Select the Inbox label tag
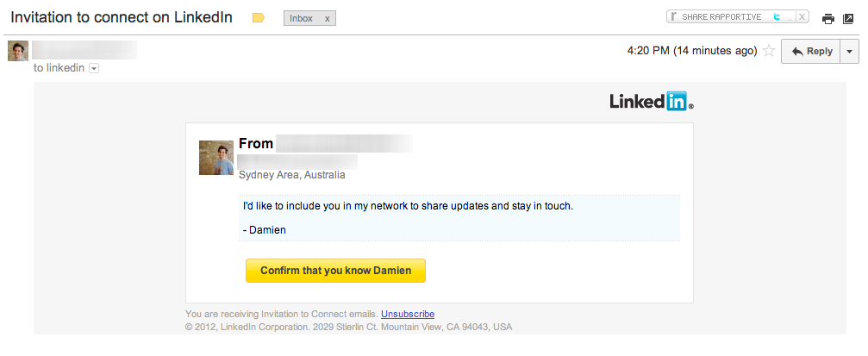This screenshot has height=356, width=868. pos(302,18)
